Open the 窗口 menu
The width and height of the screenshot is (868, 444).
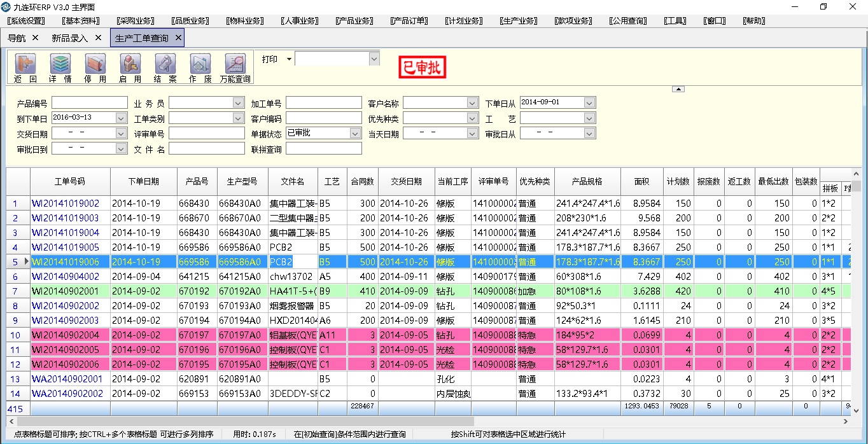pyautogui.click(x=715, y=21)
